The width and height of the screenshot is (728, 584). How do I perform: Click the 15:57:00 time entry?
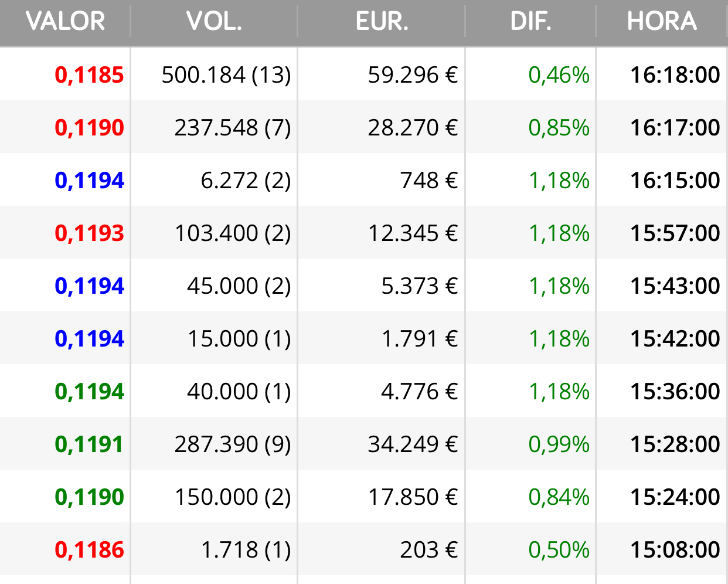point(675,233)
